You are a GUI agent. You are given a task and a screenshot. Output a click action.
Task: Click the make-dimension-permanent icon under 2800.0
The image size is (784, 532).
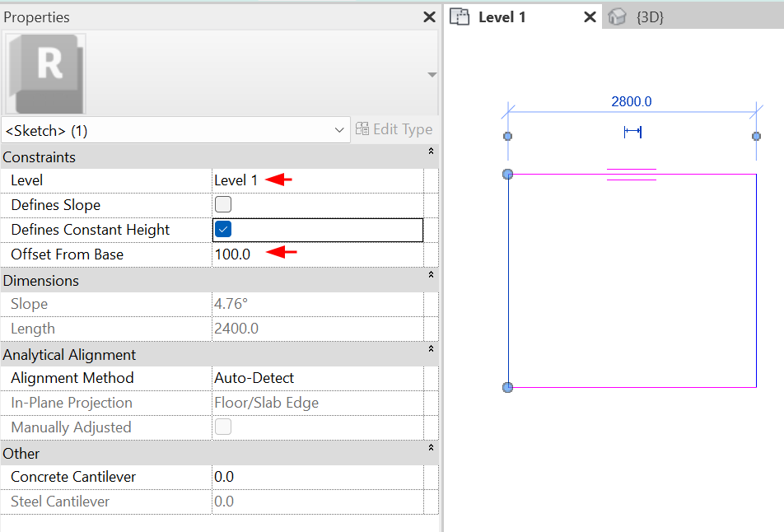coord(633,132)
